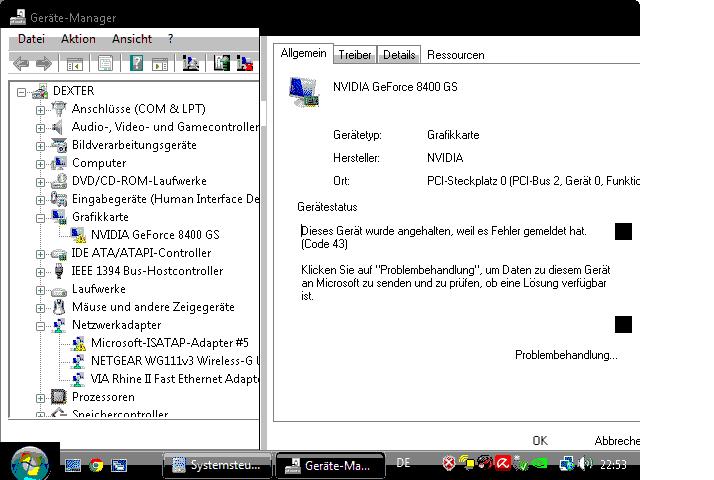This screenshot has height=480, width=714.
Task: Click the Mäuse und andere Zeigegeräte icon
Action: pos(59,306)
